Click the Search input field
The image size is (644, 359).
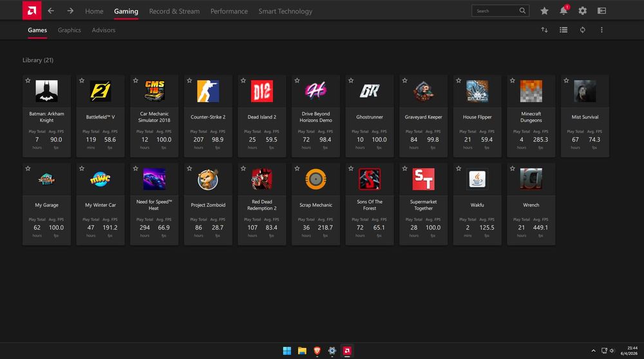pyautogui.click(x=500, y=11)
